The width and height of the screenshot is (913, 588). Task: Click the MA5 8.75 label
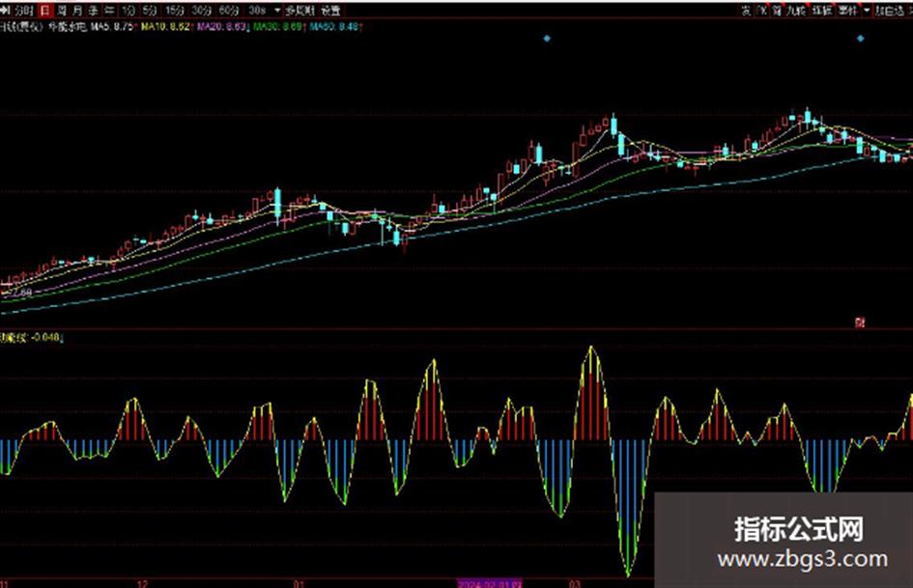pyautogui.click(x=114, y=27)
